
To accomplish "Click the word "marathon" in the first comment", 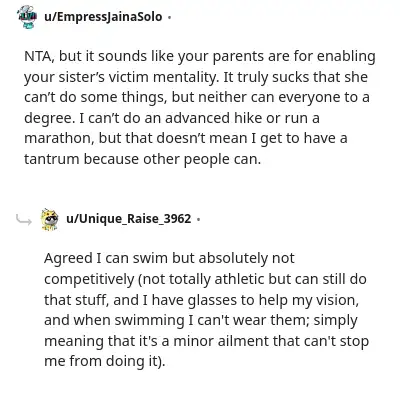I will [x=57, y=138].
